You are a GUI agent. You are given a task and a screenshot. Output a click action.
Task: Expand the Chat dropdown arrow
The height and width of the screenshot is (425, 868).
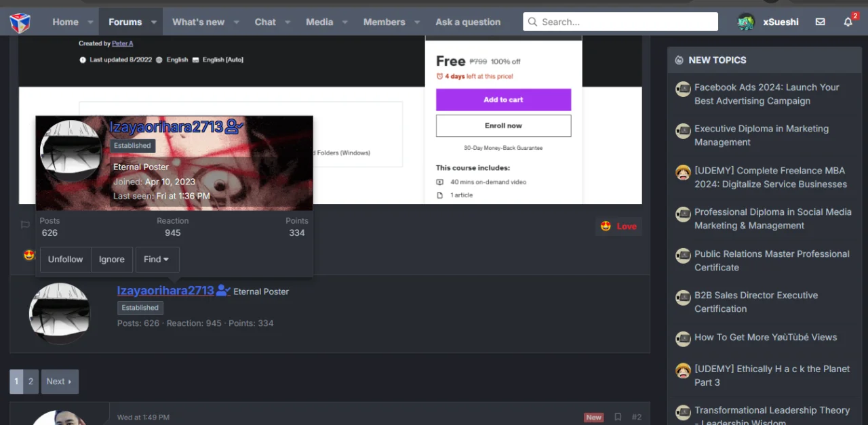288,22
